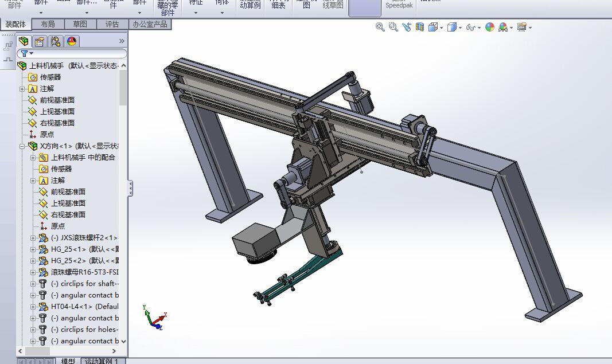
Task: Open the Hide/Show Items dropdown arrow
Action: (479, 28)
